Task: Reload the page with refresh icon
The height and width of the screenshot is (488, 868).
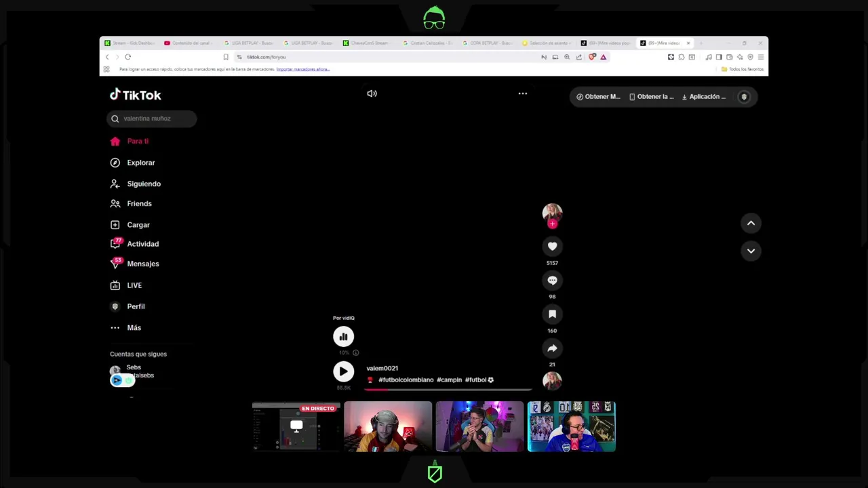Action: [x=127, y=57]
